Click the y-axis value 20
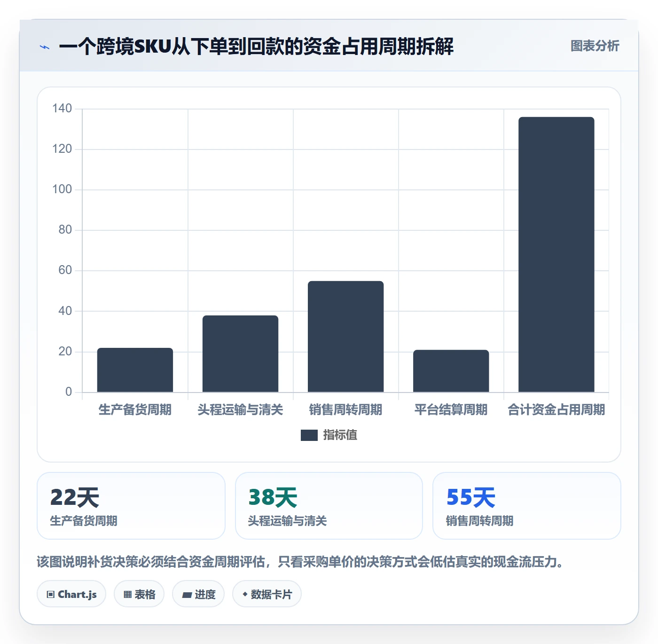Viewport: 658px width, 644px height. click(65, 352)
